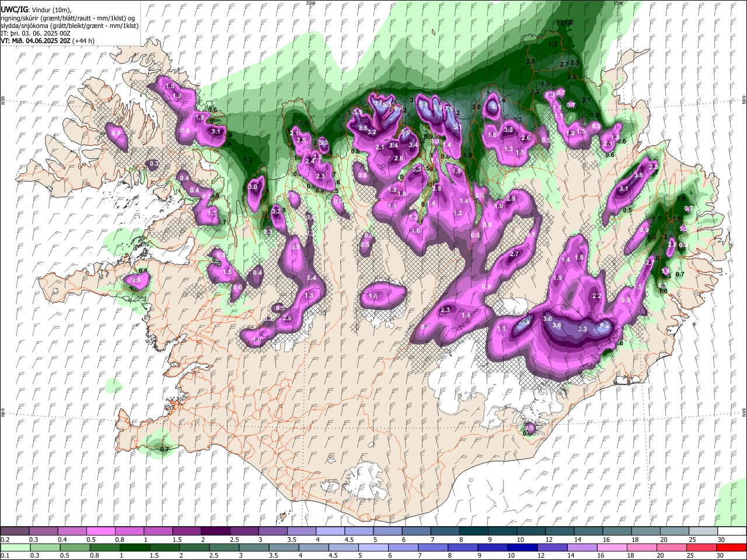Click the '(+44 h)' forecast offset text
Image resolution: width=747 pixels, height=560 pixels.
[x=84, y=41]
